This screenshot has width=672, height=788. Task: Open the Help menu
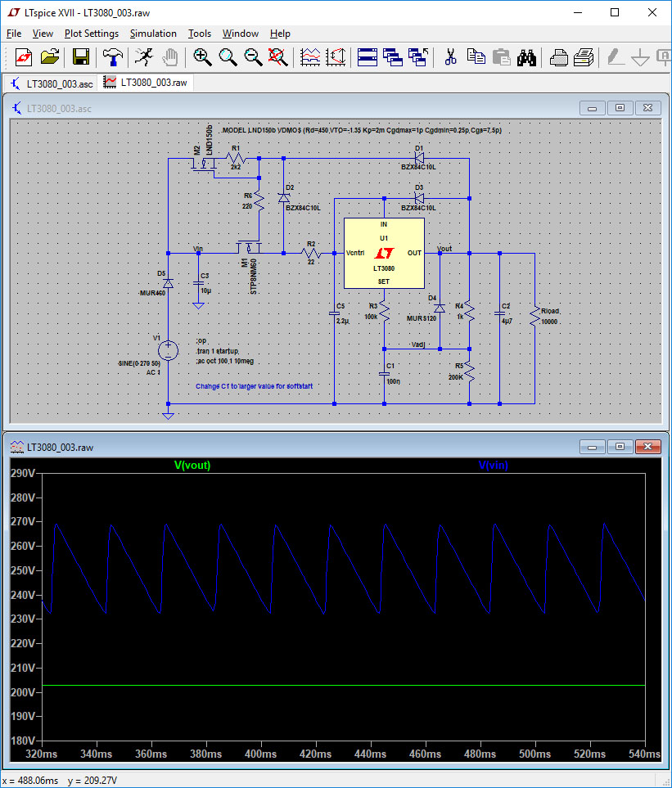tap(280, 34)
